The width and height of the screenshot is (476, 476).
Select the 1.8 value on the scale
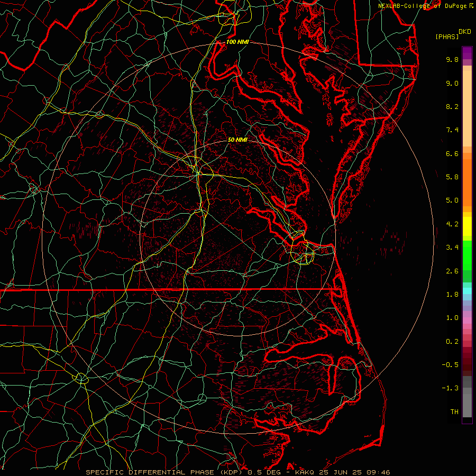click(452, 295)
